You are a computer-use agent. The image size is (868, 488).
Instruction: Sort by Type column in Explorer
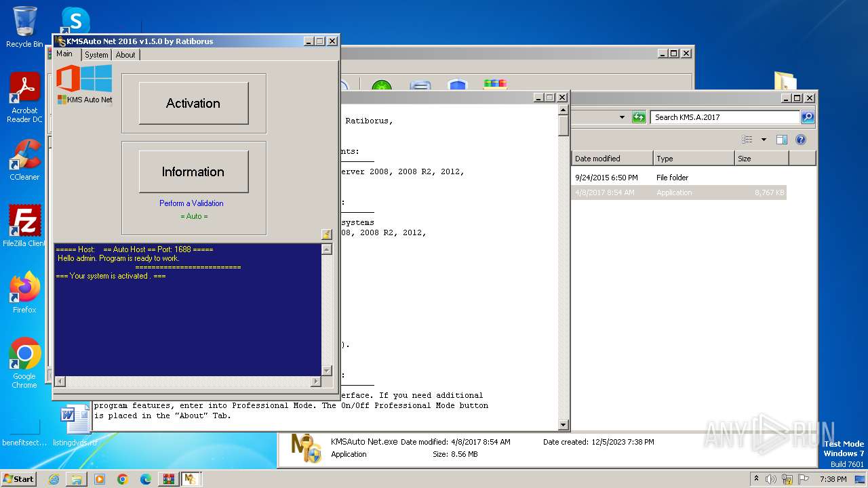tap(694, 159)
